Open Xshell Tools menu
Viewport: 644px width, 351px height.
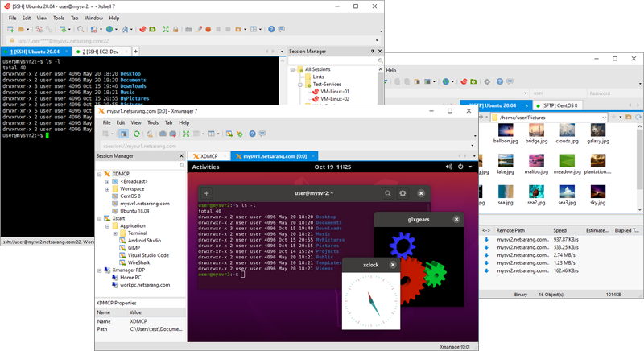click(59, 18)
